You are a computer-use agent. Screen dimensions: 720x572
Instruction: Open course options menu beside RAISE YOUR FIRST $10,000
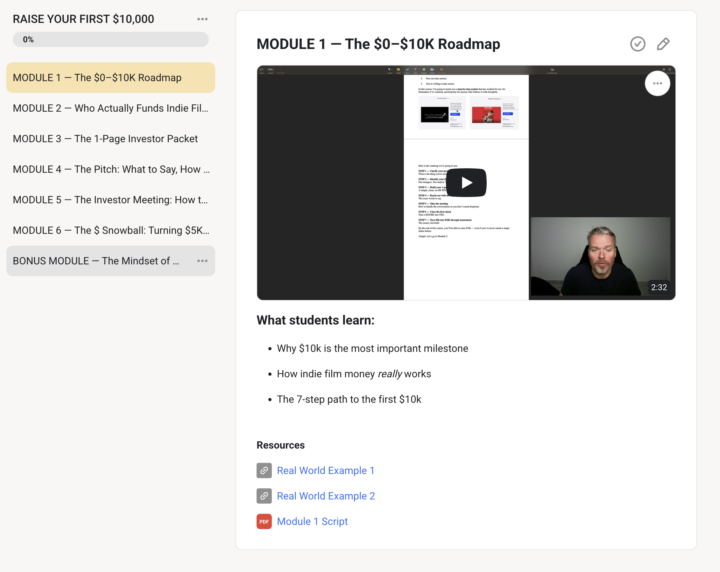(202, 19)
